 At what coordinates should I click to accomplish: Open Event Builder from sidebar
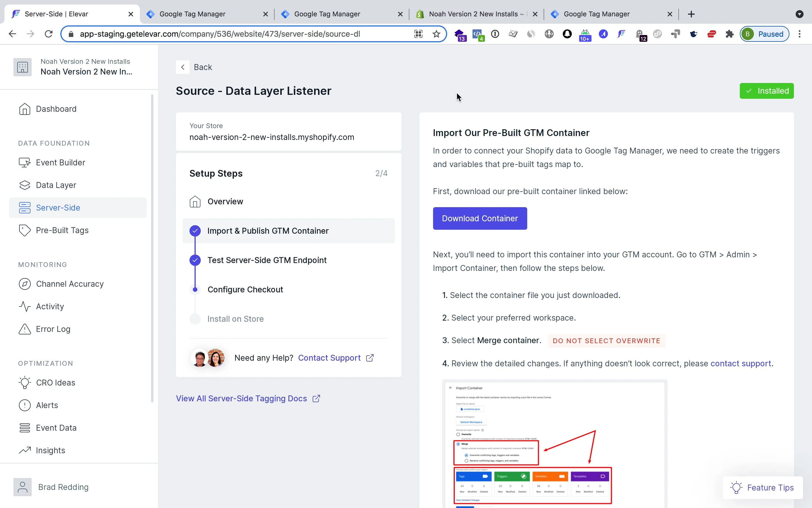[x=52, y=163]
